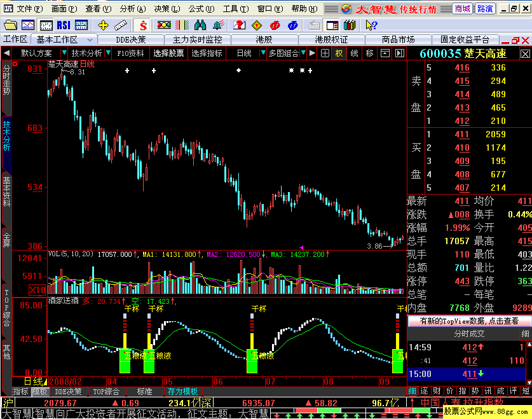The image size is (532, 419).
Task: Click the bookshelf books icon
Action: point(350,25)
